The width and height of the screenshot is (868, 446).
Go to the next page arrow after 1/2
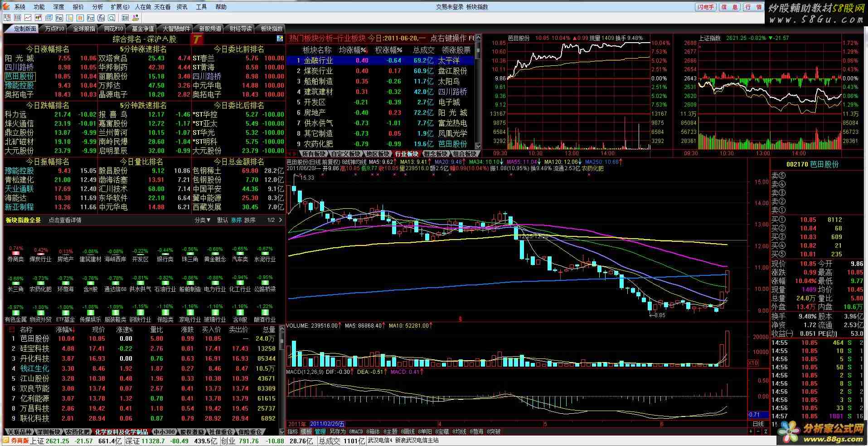pyautogui.click(x=281, y=220)
